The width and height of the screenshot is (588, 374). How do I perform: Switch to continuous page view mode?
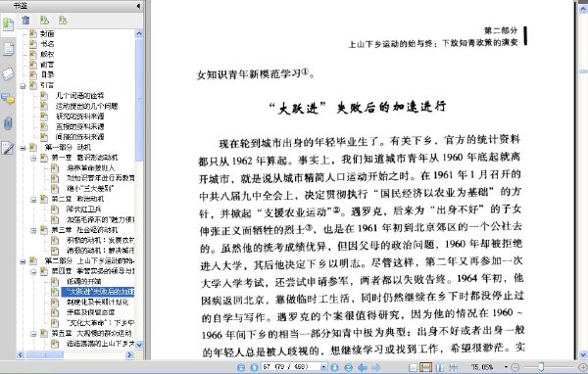point(425,367)
